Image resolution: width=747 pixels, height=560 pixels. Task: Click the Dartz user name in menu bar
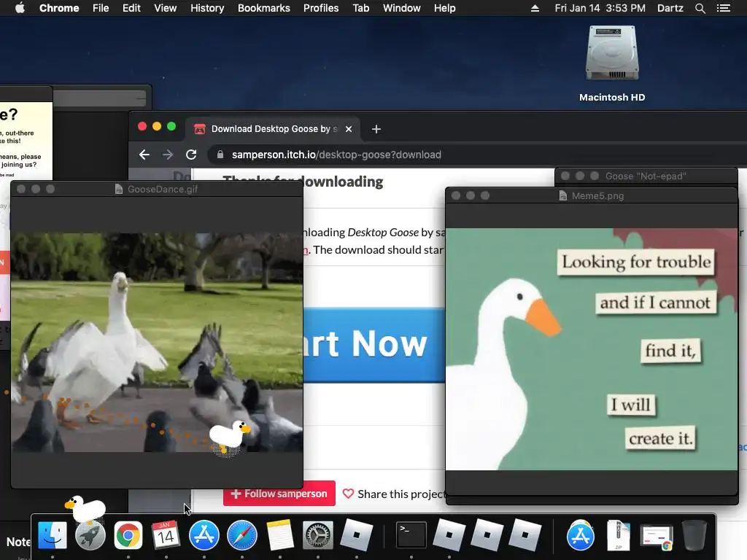tap(670, 8)
